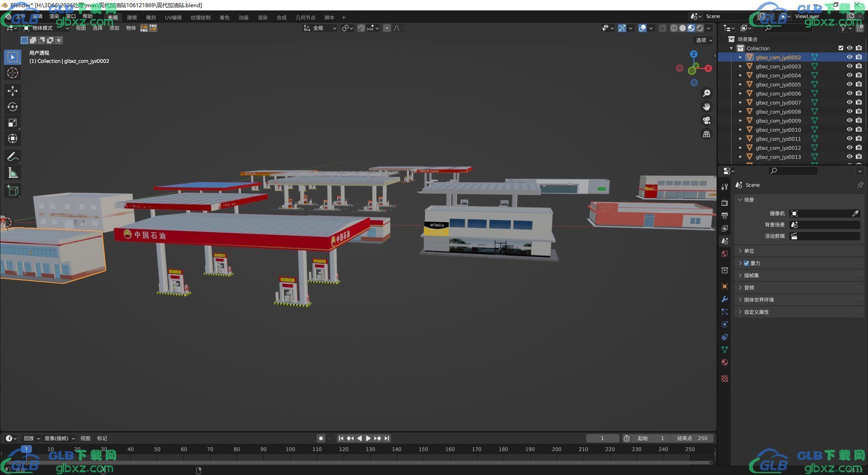Disable render camera for glbxz_com_jyz0004

click(x=859, y=76)
